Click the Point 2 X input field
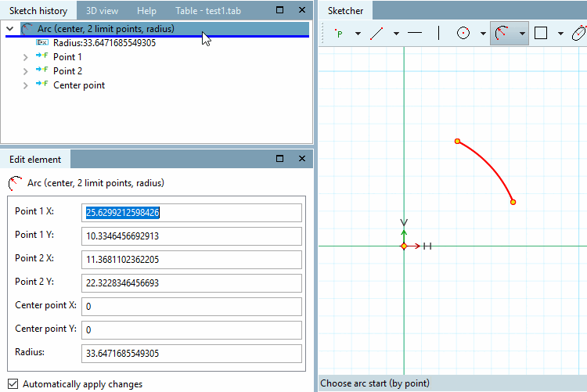Viewport: 587px width, 392px height. tap(193, 260)
